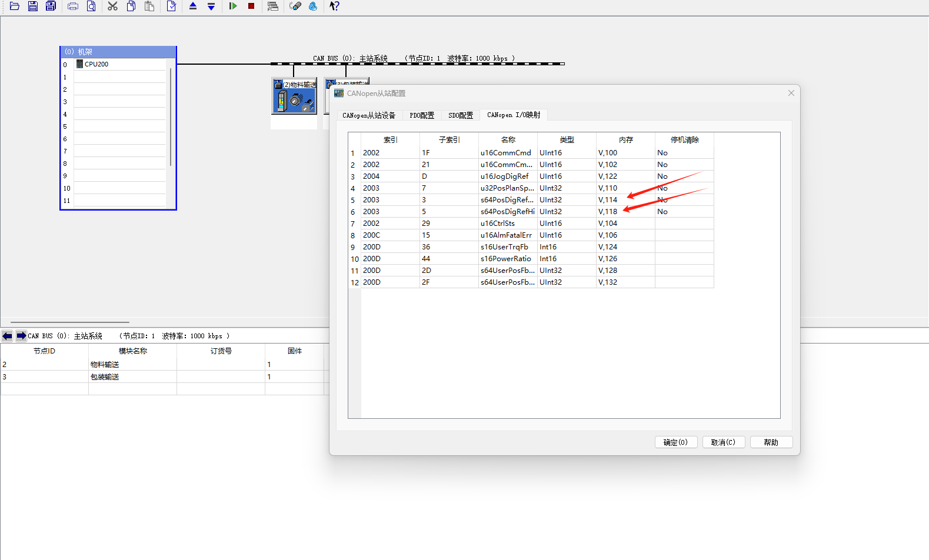Click the context help arrow icon
This screenshot has width=929, height=560.
(x=334, y=6)
